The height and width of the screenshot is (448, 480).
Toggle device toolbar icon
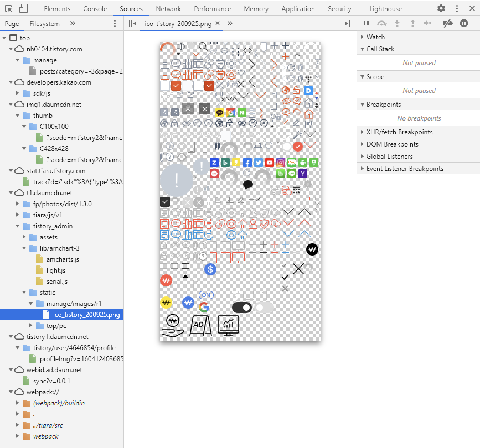coord(23,8)
